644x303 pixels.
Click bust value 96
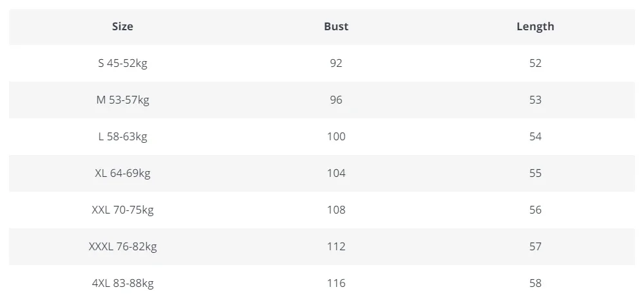pos(336,100)
